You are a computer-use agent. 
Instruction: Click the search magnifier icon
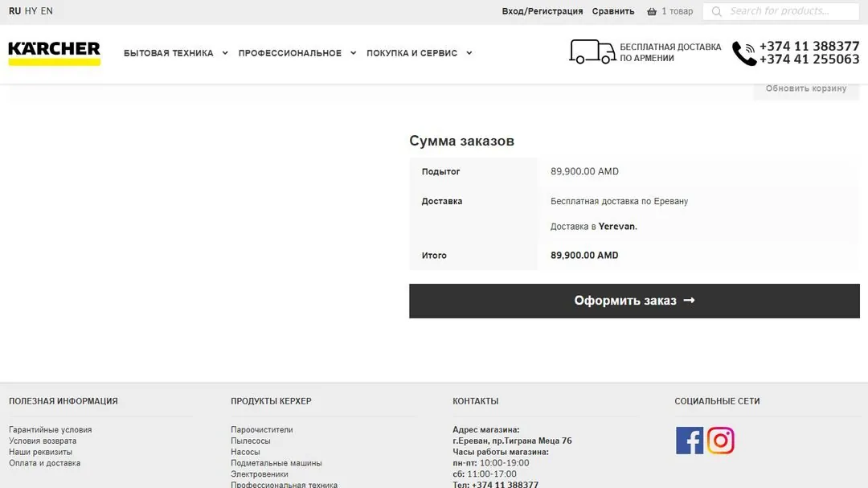[716, 11]
